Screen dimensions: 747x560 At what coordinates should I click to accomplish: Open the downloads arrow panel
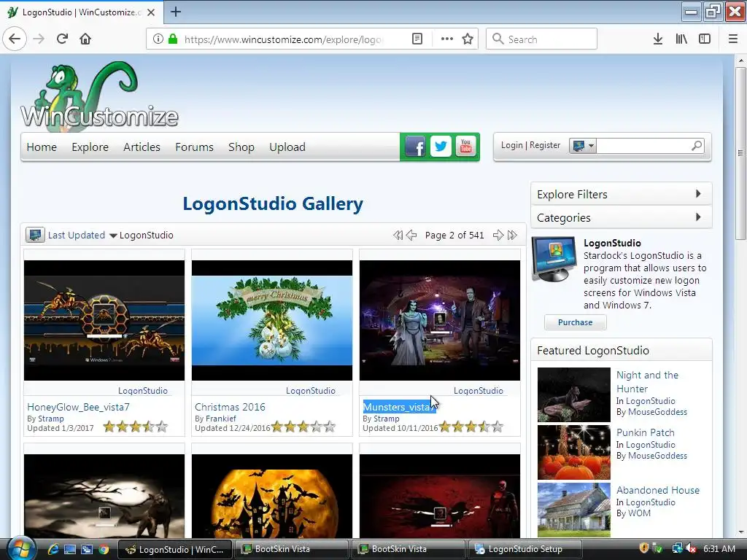(x=658, y=39)
